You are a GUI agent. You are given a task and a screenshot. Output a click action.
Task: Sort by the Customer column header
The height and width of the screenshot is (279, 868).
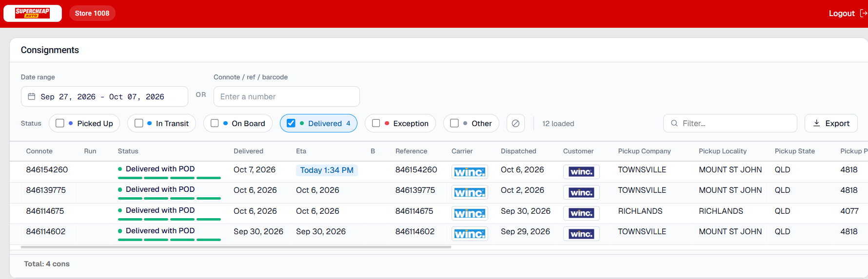point(578,151)
